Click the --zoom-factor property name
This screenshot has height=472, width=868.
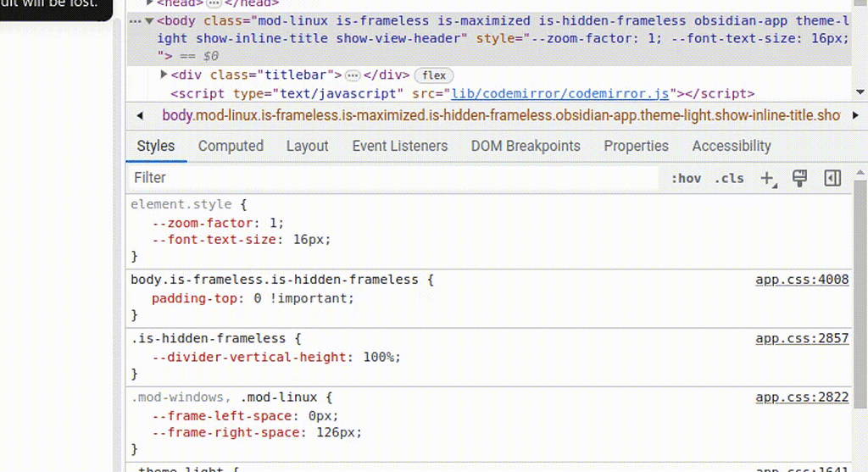point(202,223)
